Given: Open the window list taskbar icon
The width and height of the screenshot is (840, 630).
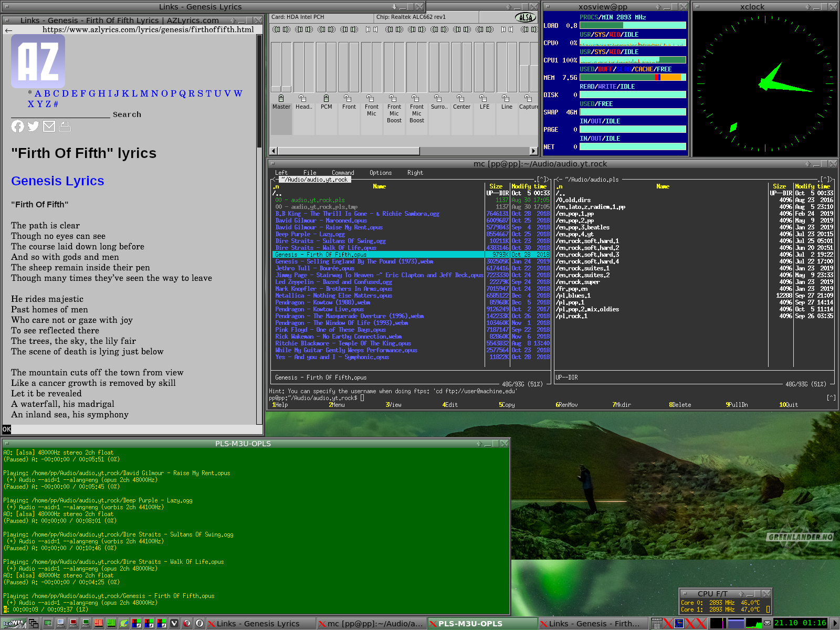Looking at the screenshot, I should 34,624.
